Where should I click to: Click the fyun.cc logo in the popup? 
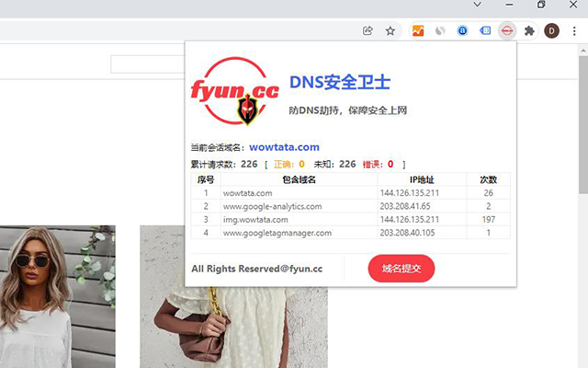coord(235,91)
